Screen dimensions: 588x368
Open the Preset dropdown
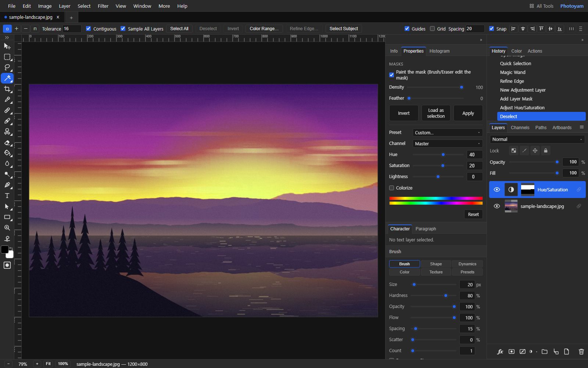pyautogui.click(x=448, y=132)
